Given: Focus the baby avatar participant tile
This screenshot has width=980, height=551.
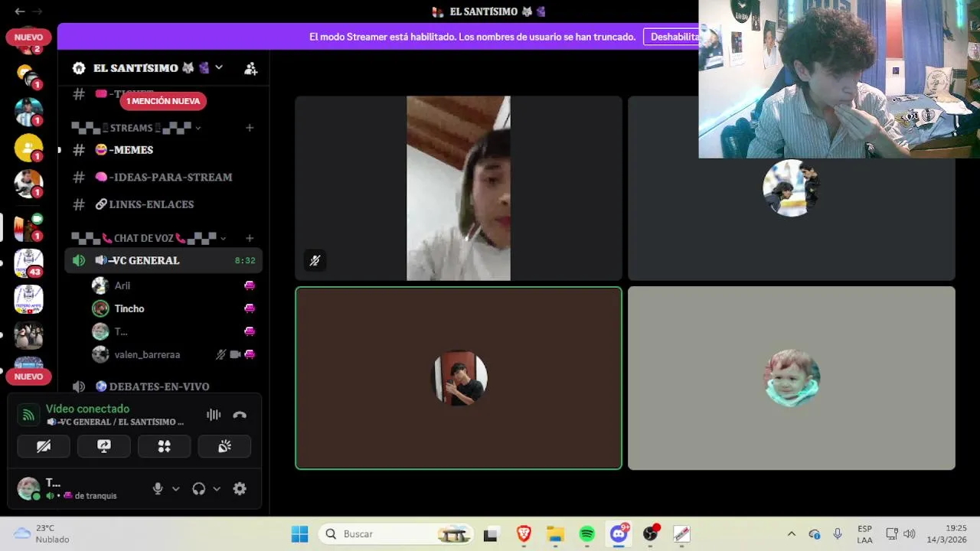Looking at the screenshot, I should (792, 378).
